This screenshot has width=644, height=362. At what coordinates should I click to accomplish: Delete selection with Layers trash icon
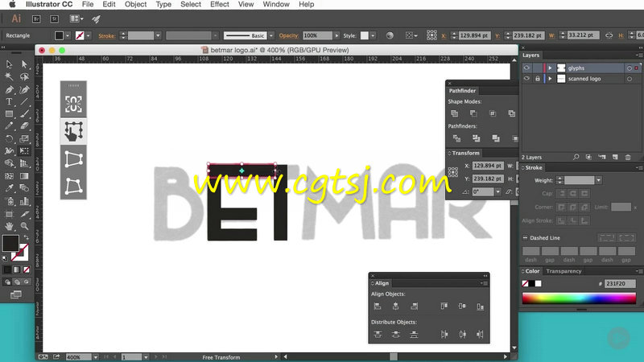628,157
